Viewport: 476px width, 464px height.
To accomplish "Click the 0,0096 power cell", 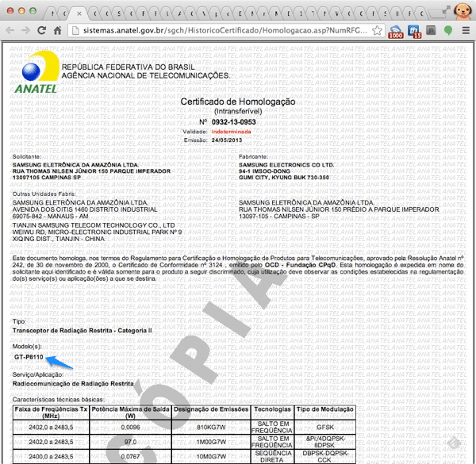I will [x=130, y=427].
